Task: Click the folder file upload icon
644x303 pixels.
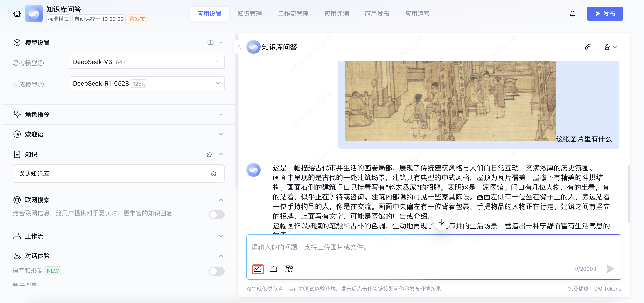Action: click(273, 269)
